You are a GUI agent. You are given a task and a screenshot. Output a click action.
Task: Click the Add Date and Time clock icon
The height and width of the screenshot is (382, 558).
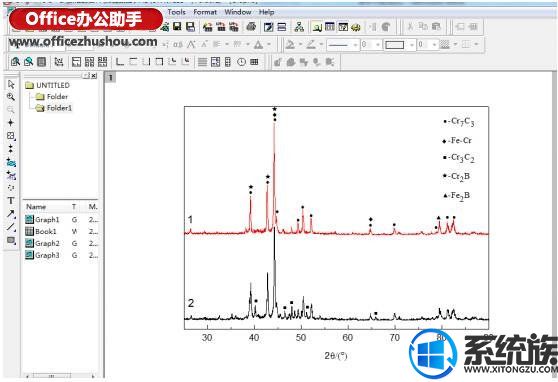[x=241, y=62]
